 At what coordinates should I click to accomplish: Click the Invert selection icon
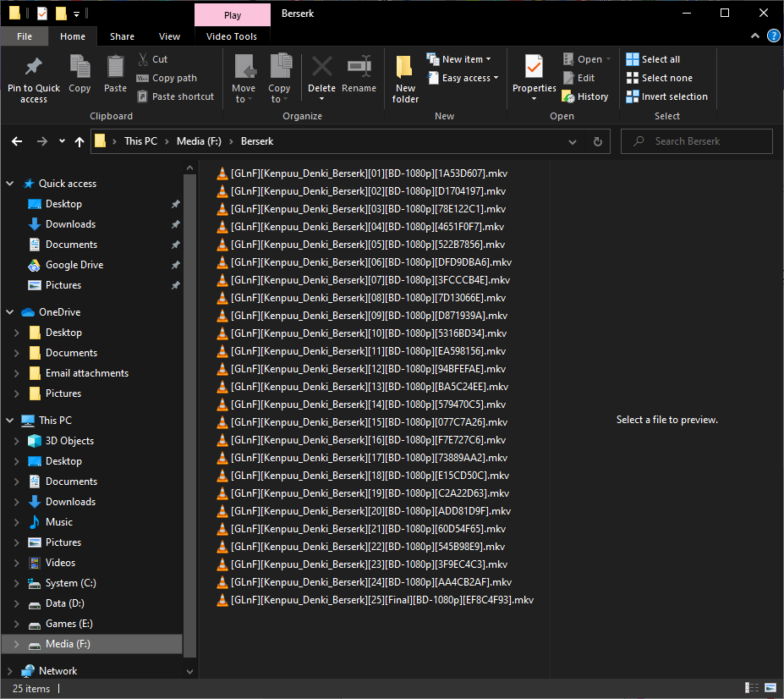pos(632,96)
